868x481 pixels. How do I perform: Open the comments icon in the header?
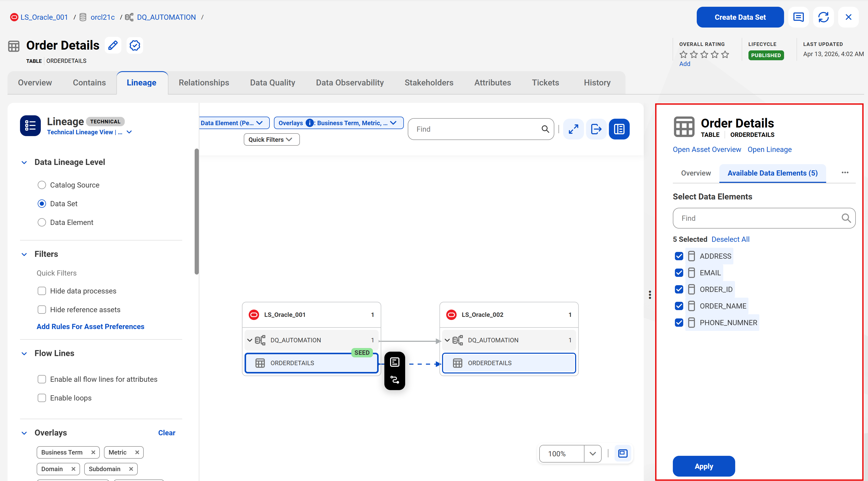tap(798, 17)
